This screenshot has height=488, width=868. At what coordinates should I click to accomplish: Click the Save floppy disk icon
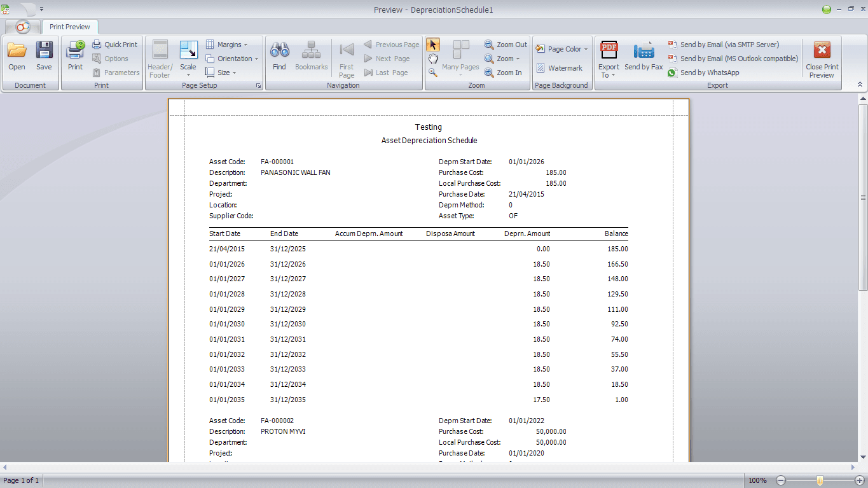(x=44, y=51)
